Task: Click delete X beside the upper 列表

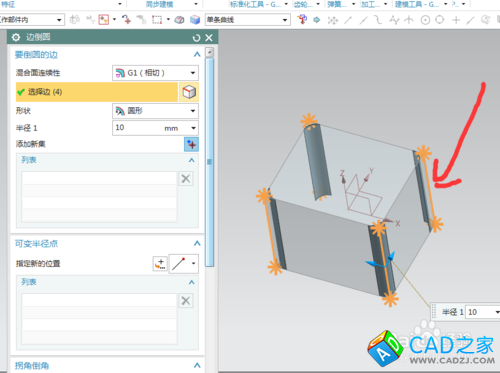Action: [186, 179]
